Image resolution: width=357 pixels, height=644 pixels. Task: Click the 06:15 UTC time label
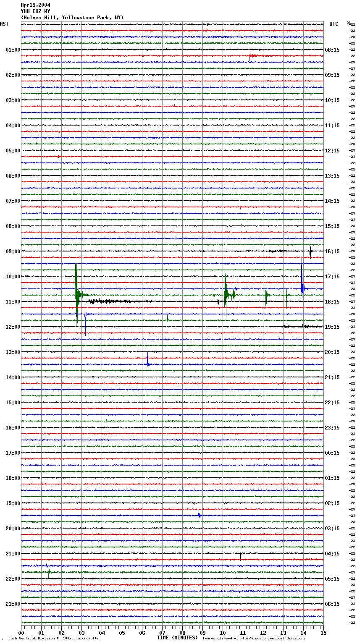point(332,604)
